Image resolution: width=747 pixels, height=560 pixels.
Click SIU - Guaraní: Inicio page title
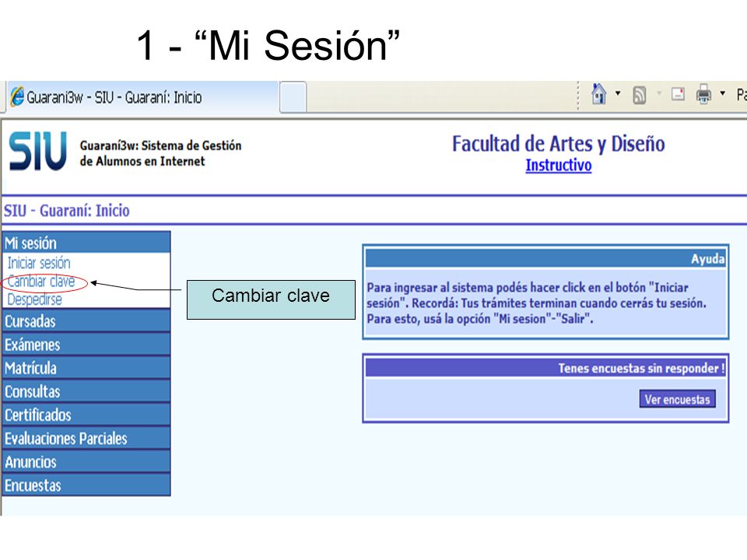67,211
